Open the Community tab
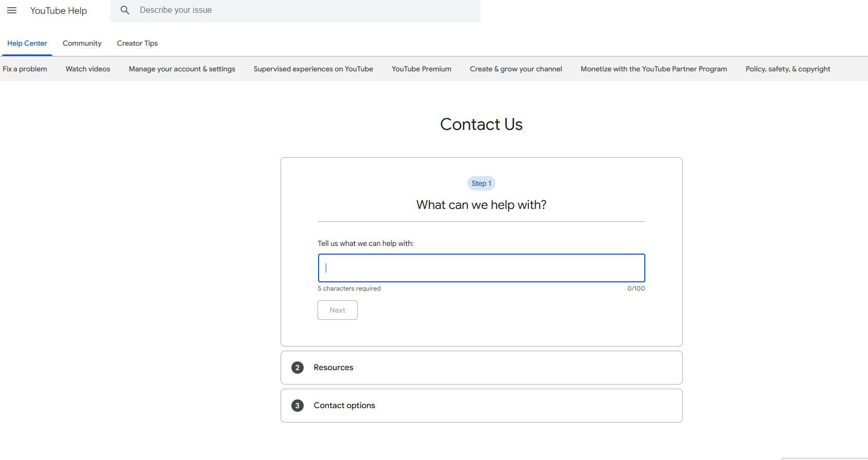This screenshot has width=868, height=460. 82,43
